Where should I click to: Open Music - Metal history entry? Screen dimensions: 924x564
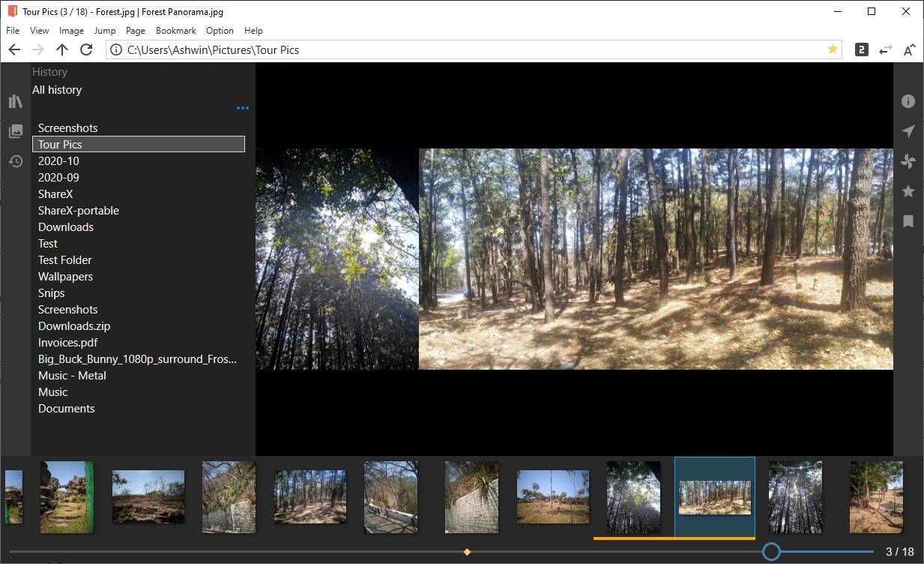coord(139,376)
